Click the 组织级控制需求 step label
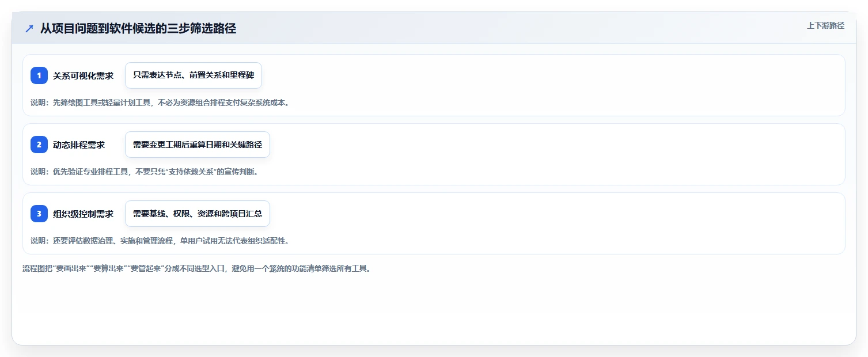The width and height of the screenshot is (868, 357). (83, 214)
